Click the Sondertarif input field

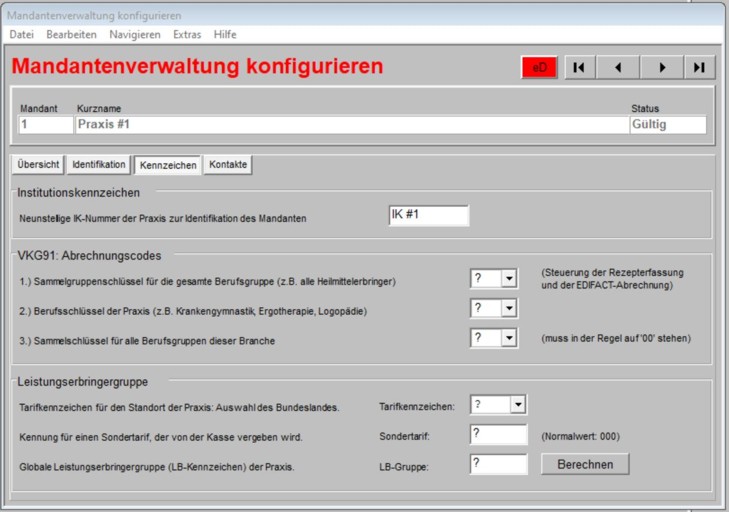(498, 435)
